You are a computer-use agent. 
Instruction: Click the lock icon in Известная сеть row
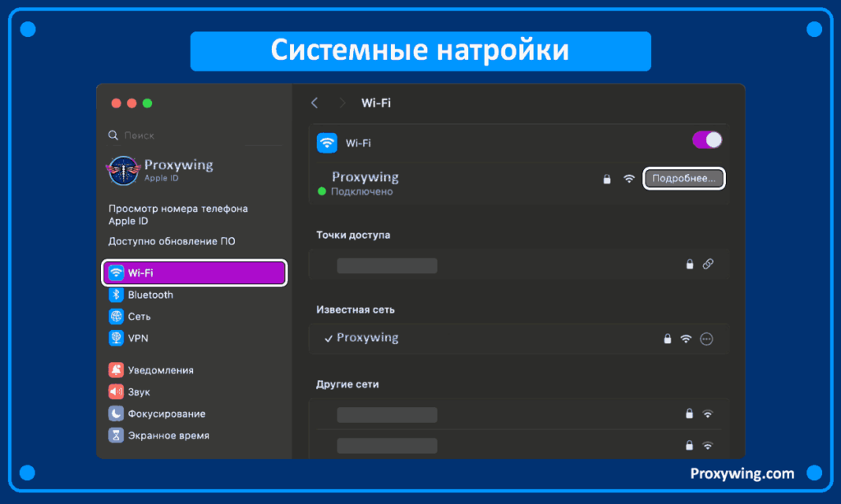pyautogui.click(x=667, y=339)
